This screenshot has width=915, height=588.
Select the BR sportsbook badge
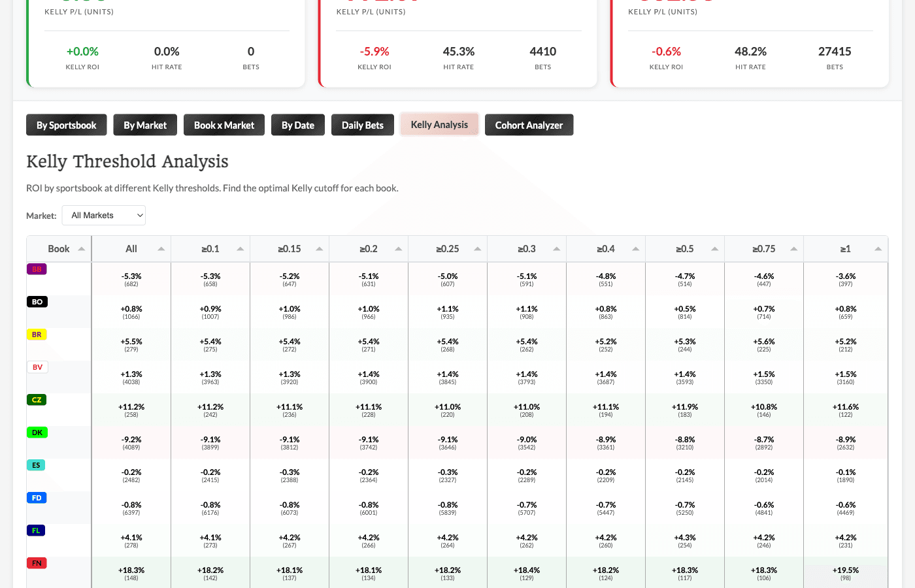[36, 334]
